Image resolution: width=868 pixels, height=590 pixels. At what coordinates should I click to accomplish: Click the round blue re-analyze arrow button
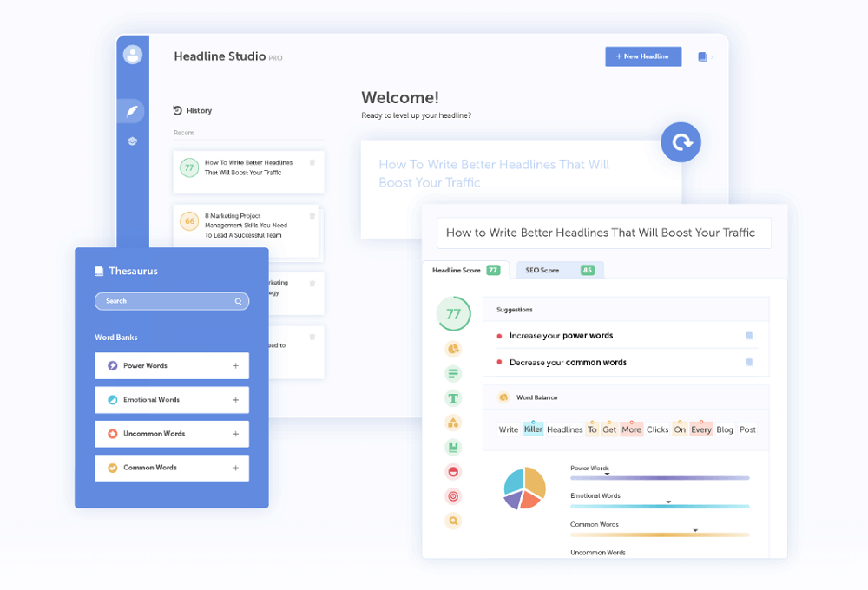pyautogui.click(x=681, y=142)
